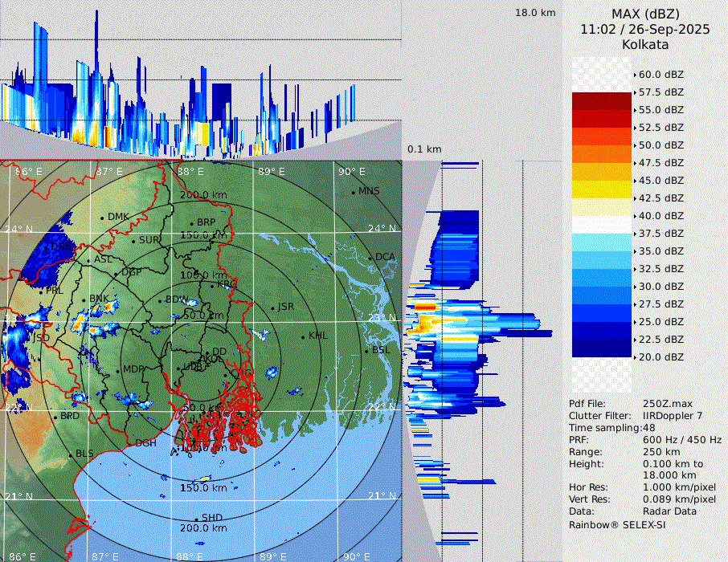This screenshot has height=562, width=728.
Task: Select the DCA station marker on map
Action: tap(370, 258)
